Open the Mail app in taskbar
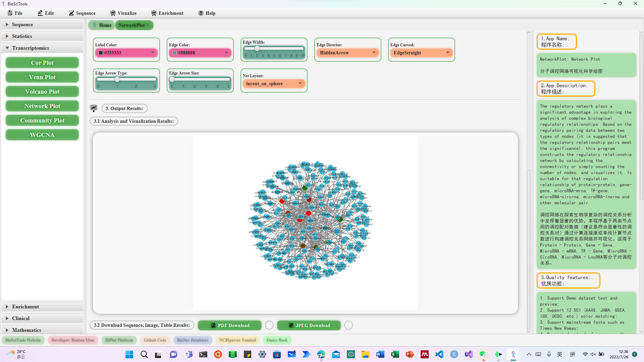The image size is (644, 362). [x=336, y=354]
